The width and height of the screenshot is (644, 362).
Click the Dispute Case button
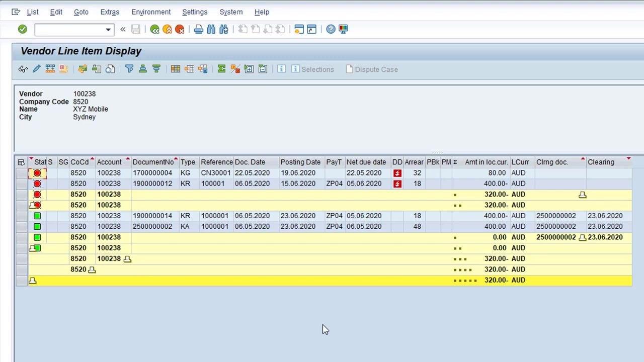point(372,69)
